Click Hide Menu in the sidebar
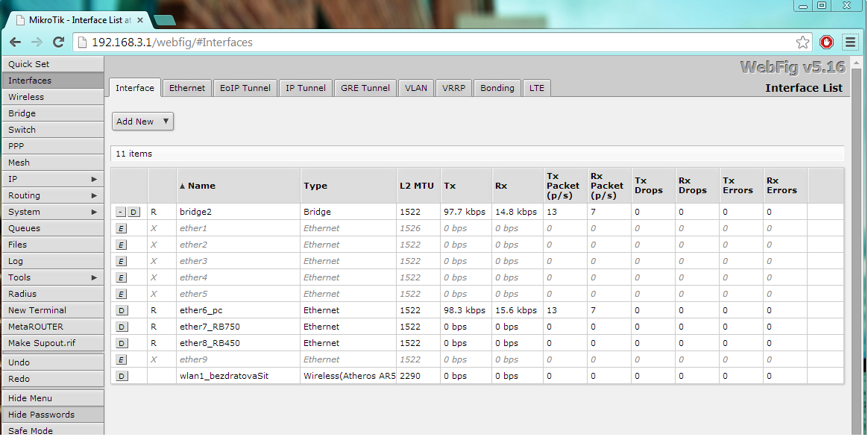The width and height of the screenshot is (868, 437). coord(53,398)
